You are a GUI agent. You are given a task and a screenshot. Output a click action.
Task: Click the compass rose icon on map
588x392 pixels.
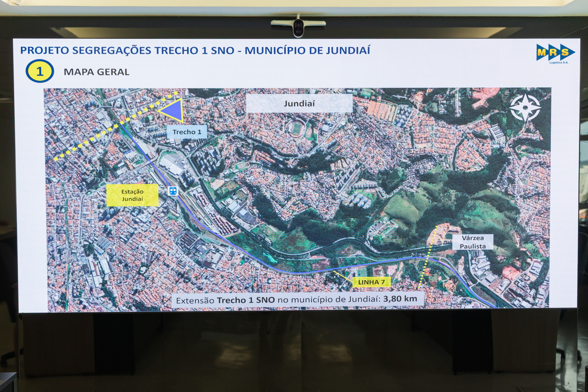(525, 107)
